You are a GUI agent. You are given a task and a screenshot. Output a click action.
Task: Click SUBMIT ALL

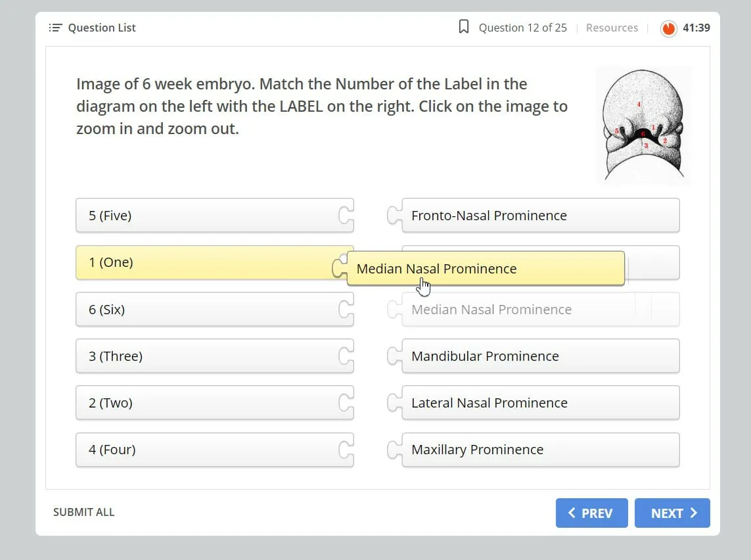tap(84, 512)
